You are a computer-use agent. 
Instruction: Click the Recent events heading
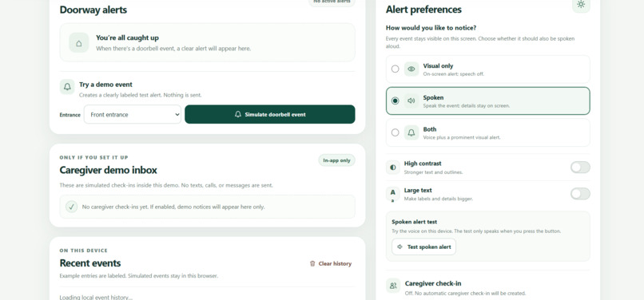point(90,263)
